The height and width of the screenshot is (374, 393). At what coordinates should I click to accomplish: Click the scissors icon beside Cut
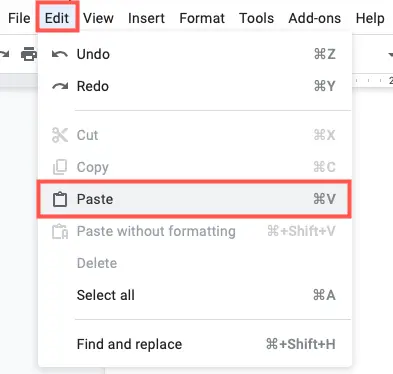(60, 135)
